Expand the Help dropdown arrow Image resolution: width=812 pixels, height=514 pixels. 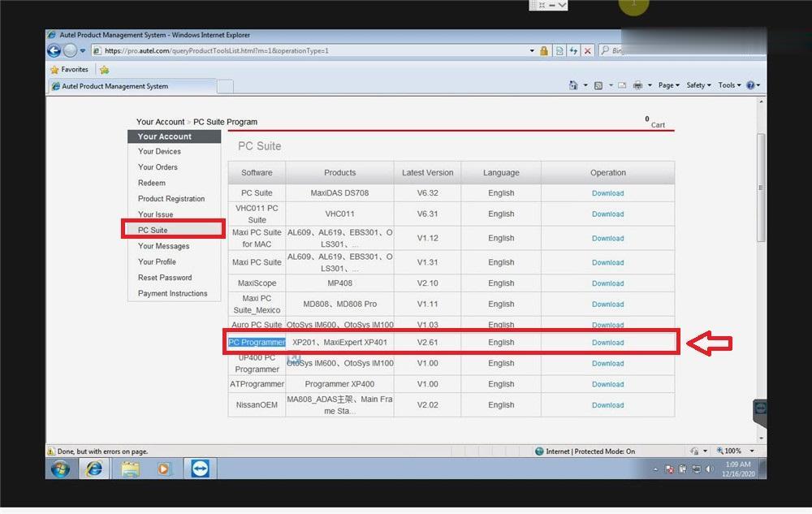pyautogui.click(x=758, y=85)
